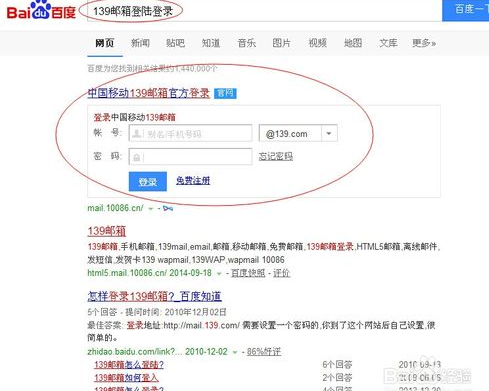This screenshot has height=391, width=489.
Task: Open 中国移动139邮箱官方登录 result link
Action: tap(149, 93)
